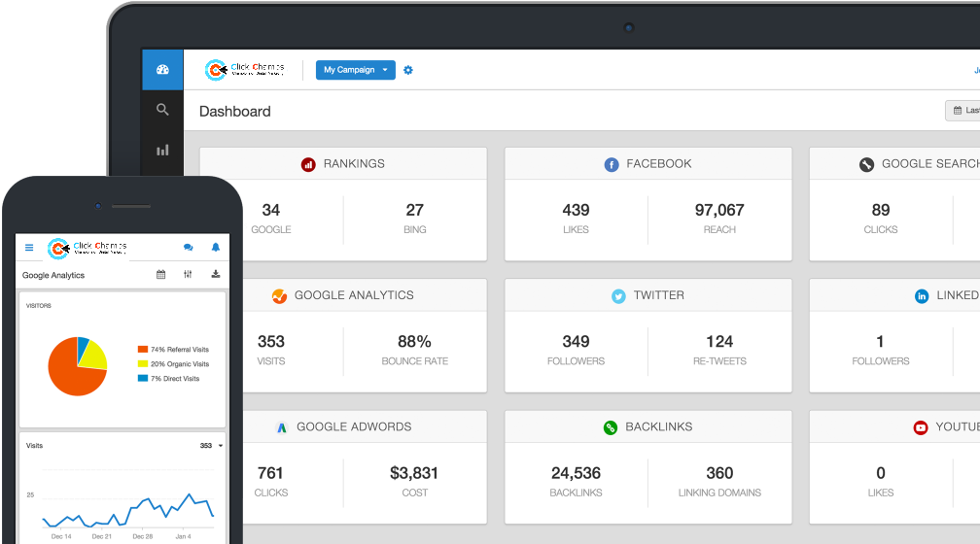Click the download icon on phone
The image size is (980, 544).
tap(216, 274)
